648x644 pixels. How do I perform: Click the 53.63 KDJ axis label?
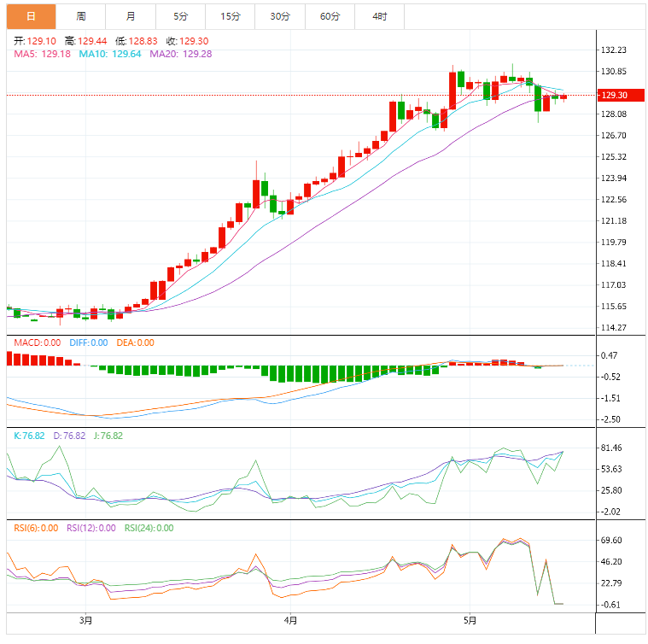[x=611, y=469]
